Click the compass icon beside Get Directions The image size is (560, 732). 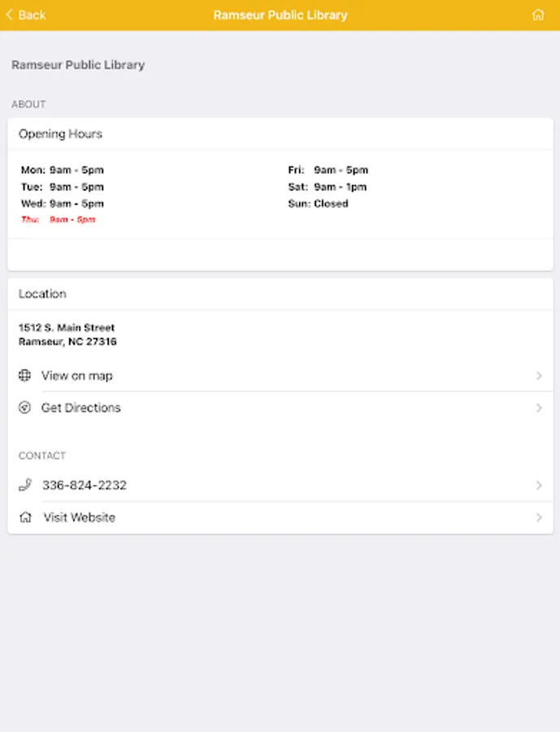tap(25, 407)
